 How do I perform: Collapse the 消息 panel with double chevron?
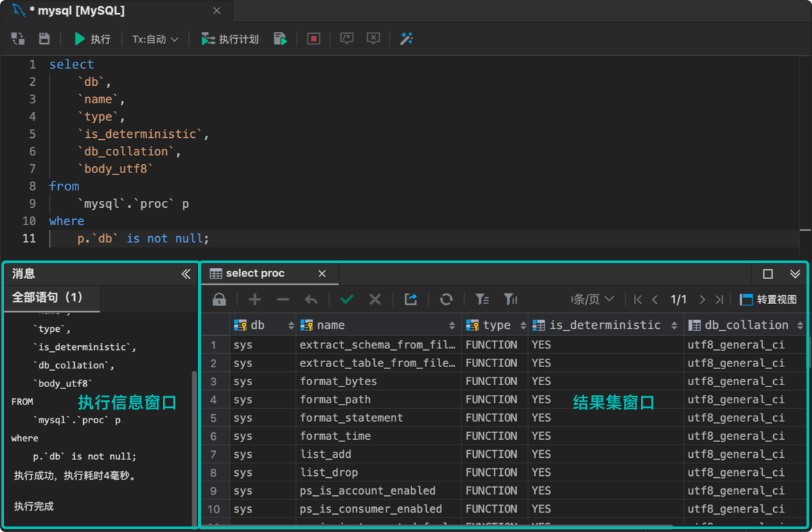(x=186, y=274)
